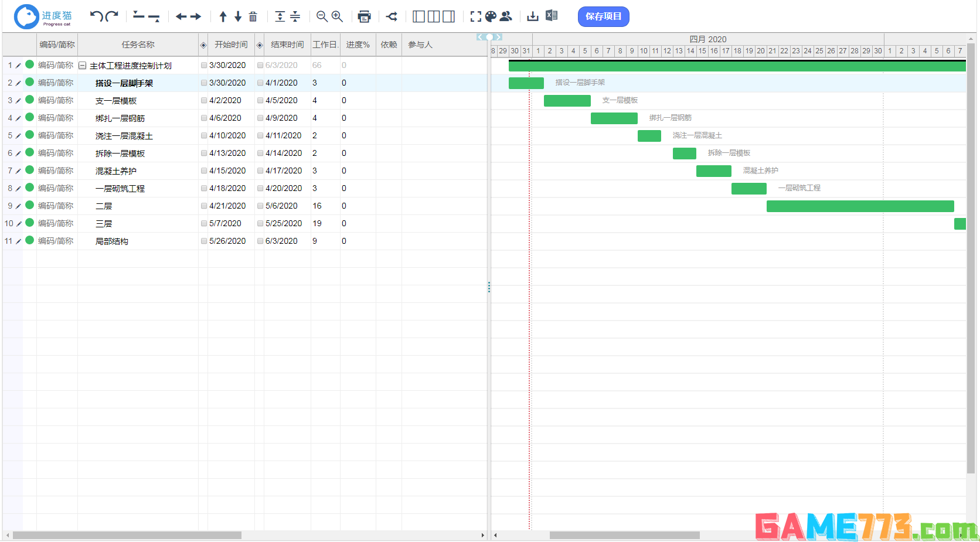Open edit pencil for row 9
This screenshot has width=980, height=542.
tap(18, 206)
